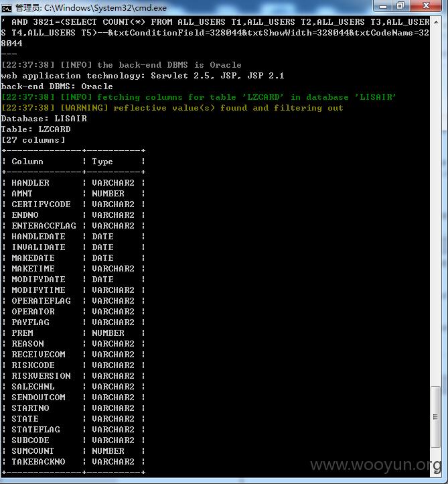Click the 'Database: LISAIR' line
The image size is (448, 484).
(x=44, y=119)
